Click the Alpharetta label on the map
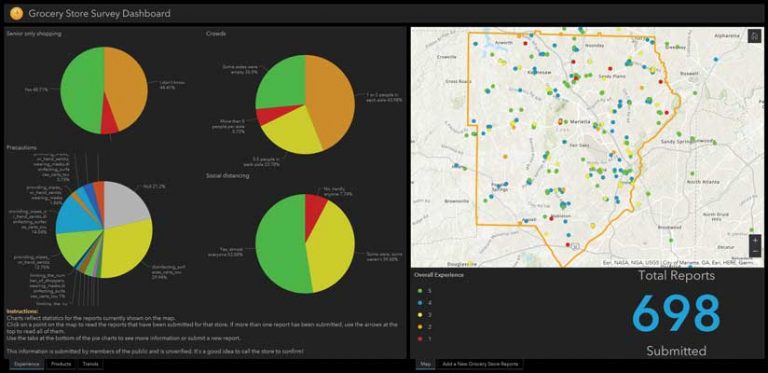The width and height of the screenshot is (768, 373). point(726,36)
